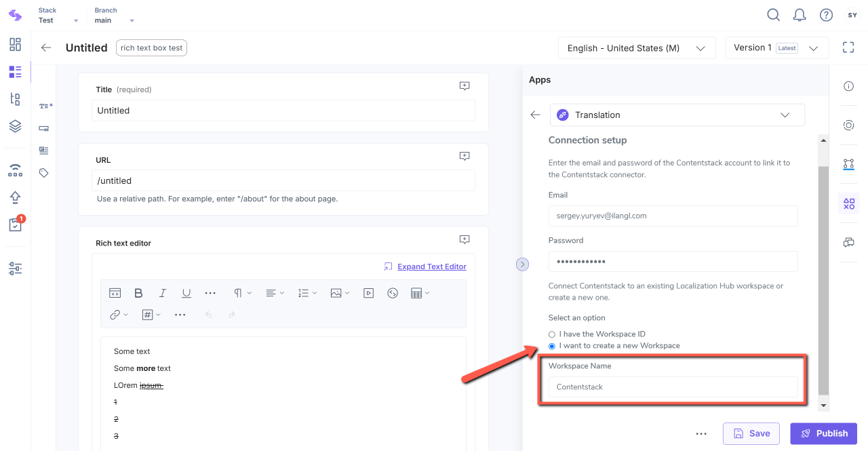The width and height of the screenshot is (868, 451).
Task: Open more actions menu beside Save
Action: (701, 433)
